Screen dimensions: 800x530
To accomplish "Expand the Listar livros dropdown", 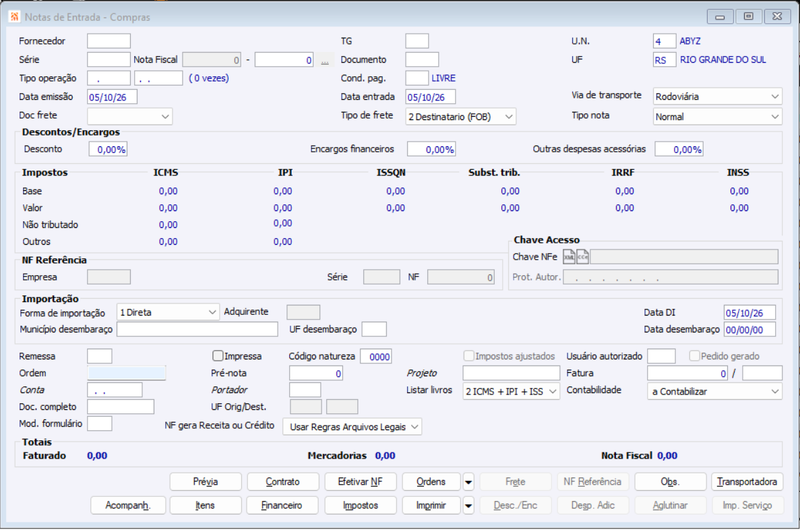I will point(511,391).
